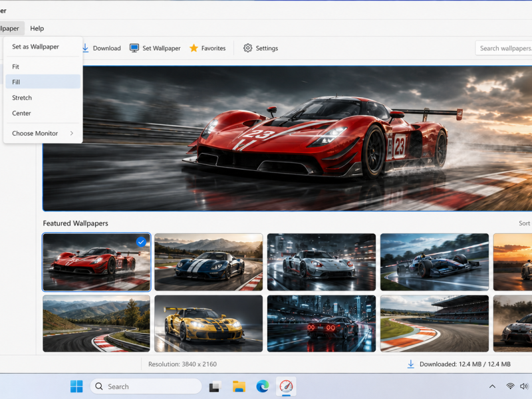Open Task View from the taskbar
The width and height of the screenshot is (532, 399).
click(215, 386)
